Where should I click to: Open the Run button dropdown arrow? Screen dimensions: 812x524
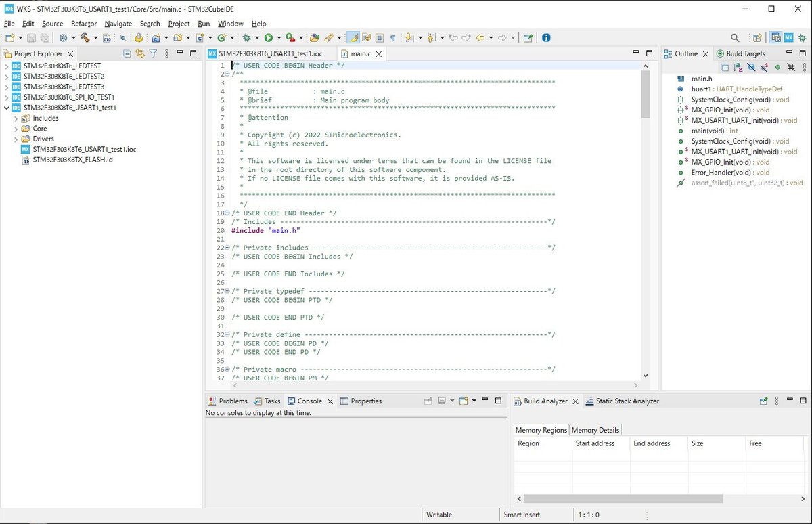(279, 38)
